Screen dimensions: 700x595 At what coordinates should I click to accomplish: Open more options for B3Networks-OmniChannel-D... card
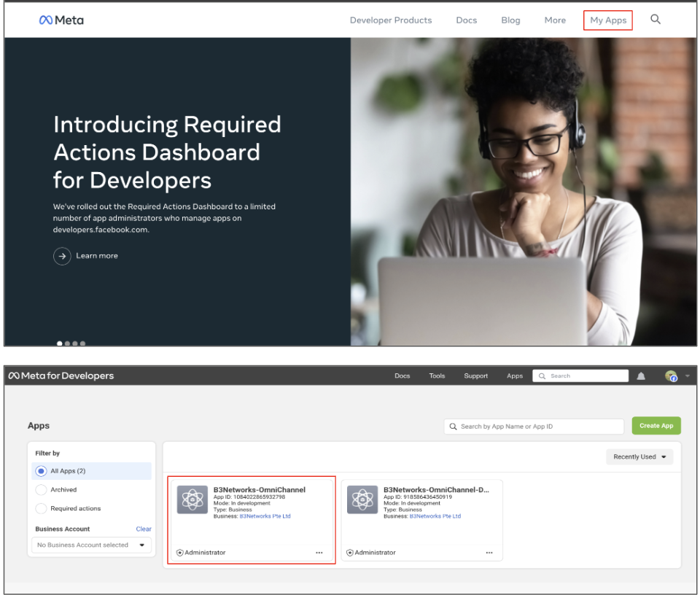coord(489,553)
